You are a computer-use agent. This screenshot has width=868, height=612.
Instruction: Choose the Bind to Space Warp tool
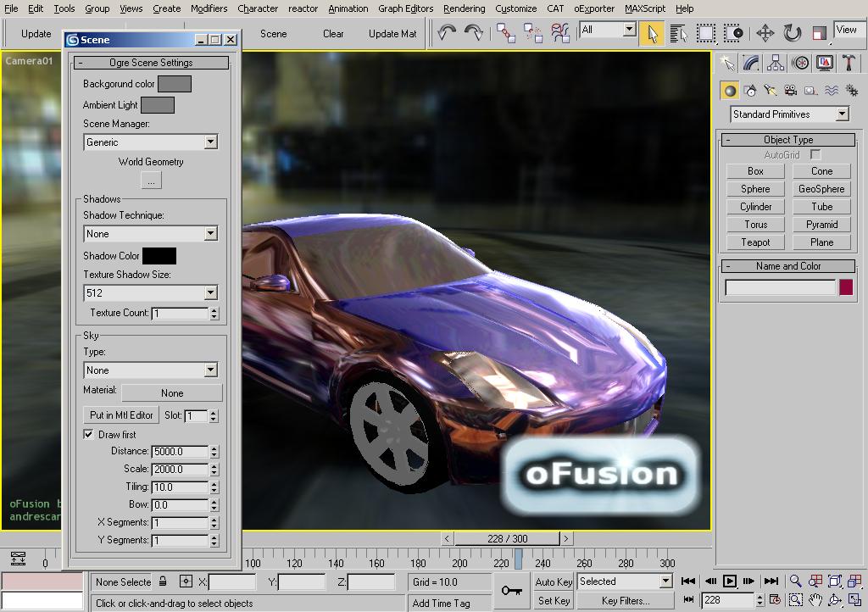click(559, 33)
